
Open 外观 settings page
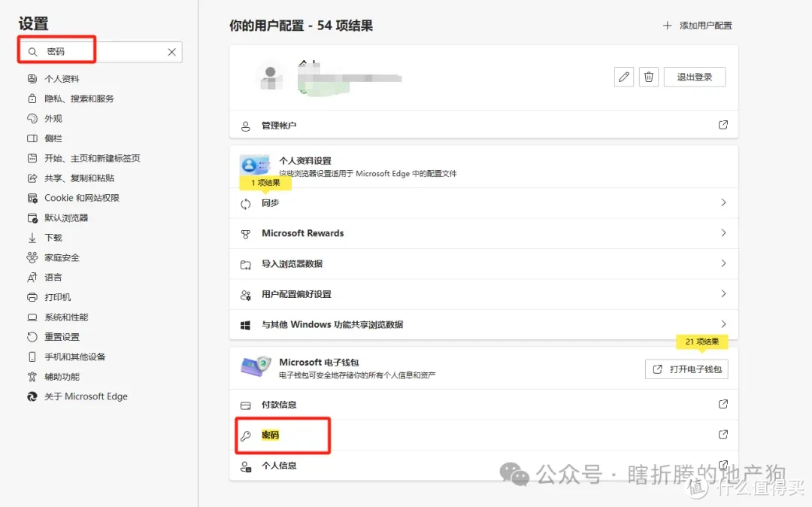[x=53, y=119]
